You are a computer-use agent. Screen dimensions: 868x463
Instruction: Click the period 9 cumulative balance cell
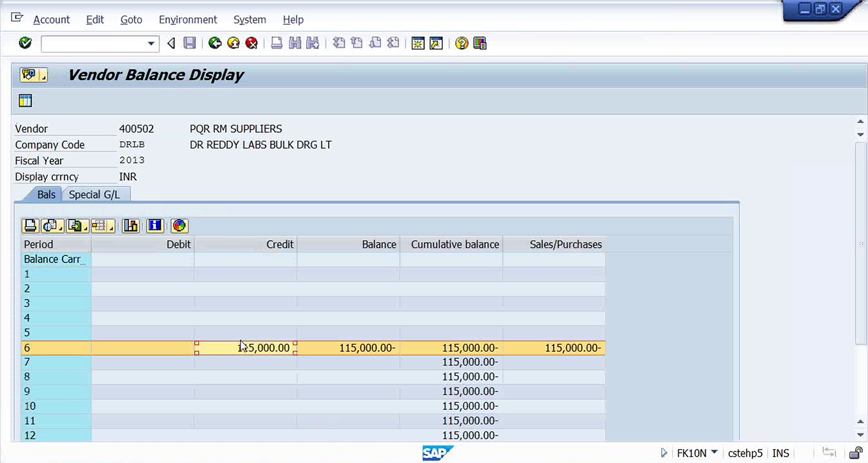tap(451, 391)
